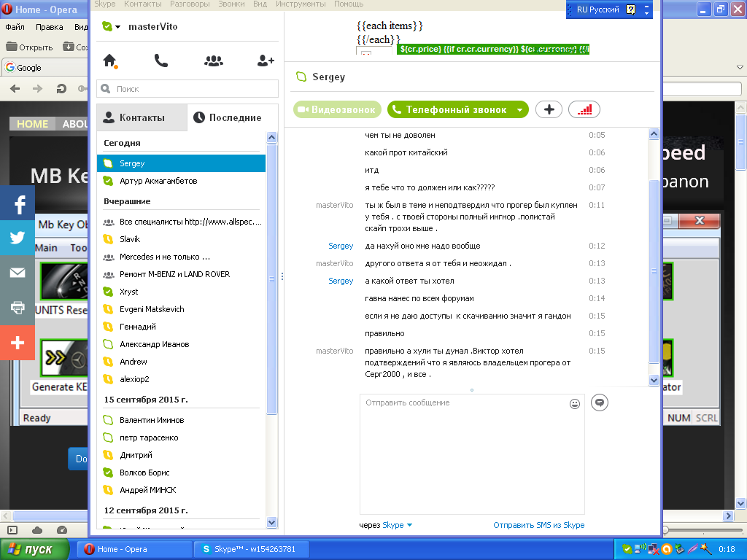Click the send message bubble button

click(x=600, y=402)
